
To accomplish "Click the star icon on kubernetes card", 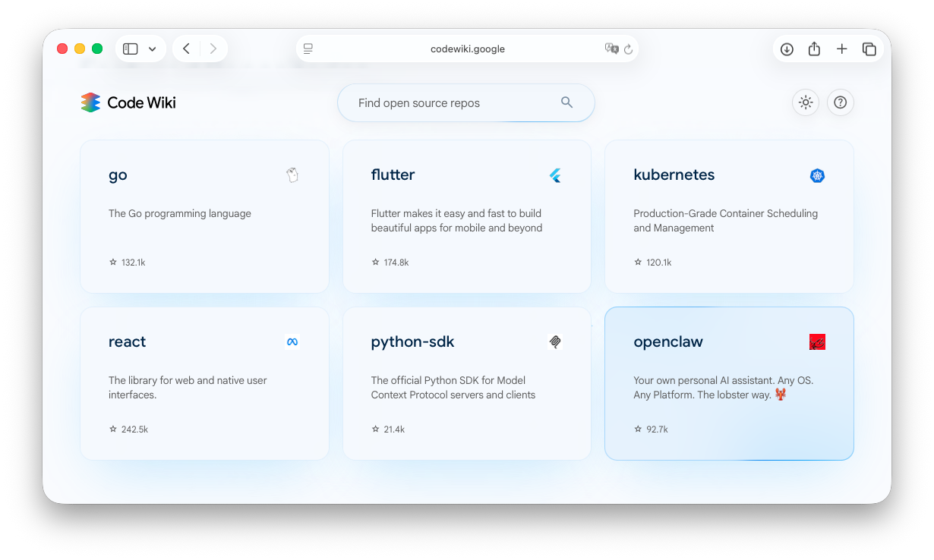I will (x=638, y=262).
